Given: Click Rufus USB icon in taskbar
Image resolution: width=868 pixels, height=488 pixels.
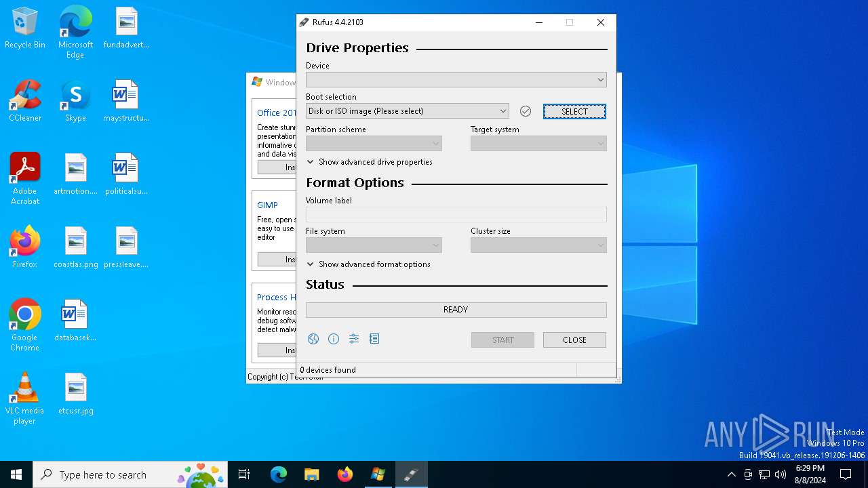Looking at the screenshot, I should click(x=411, y=474).
